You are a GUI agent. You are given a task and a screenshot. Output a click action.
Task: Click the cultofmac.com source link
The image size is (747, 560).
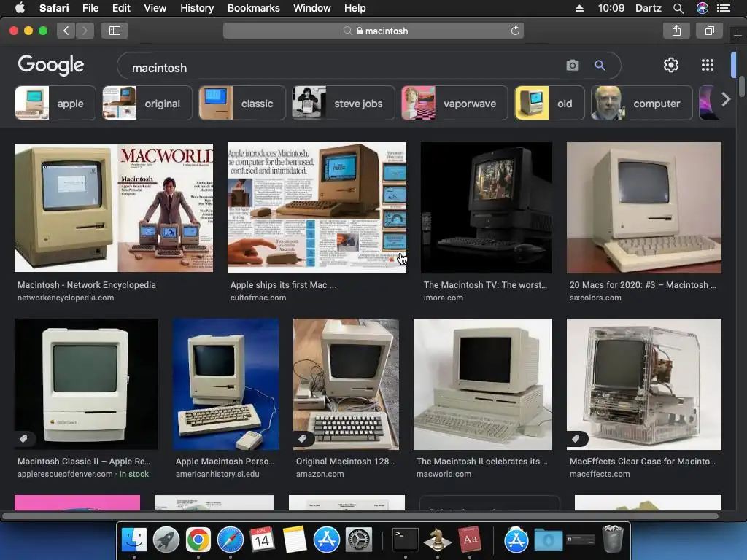[x=258, y=297]
